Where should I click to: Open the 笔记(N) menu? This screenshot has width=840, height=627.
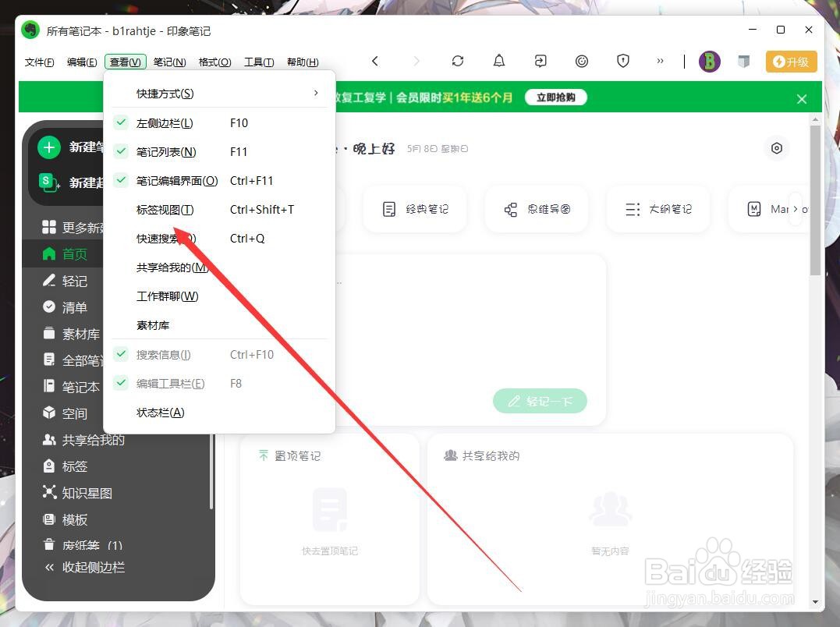(x=169, y=62)
